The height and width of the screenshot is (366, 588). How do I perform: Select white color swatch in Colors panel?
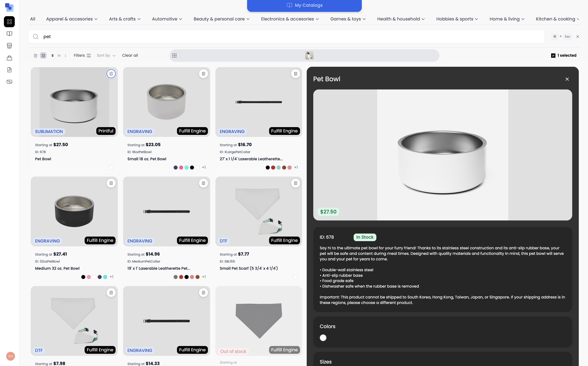(323, 338)
